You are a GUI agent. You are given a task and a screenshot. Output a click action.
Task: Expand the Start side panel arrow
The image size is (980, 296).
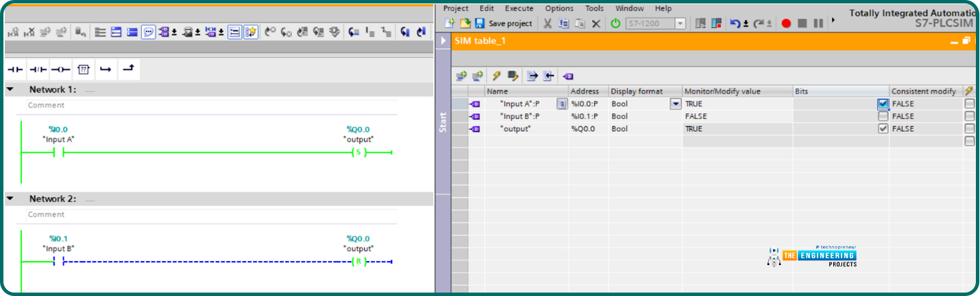(442, 41)
